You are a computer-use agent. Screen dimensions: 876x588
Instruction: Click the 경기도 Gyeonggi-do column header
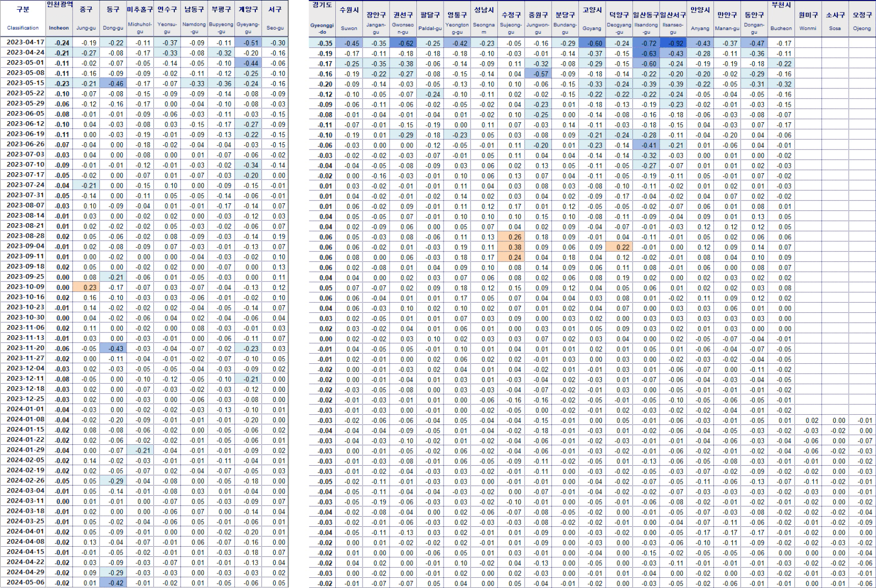(322, 18)
